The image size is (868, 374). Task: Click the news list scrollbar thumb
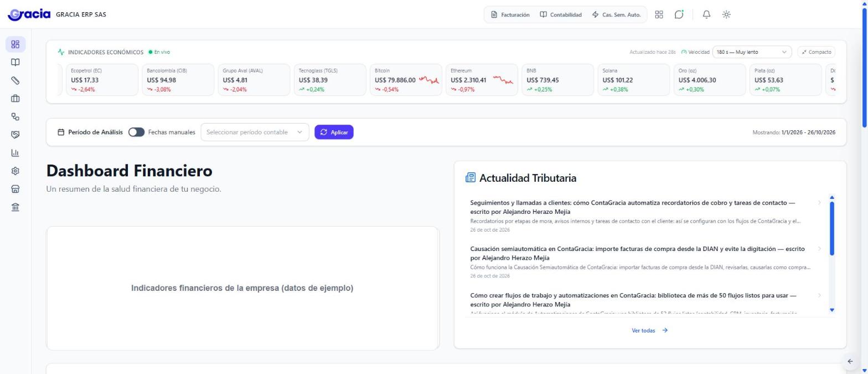(831, 229)
